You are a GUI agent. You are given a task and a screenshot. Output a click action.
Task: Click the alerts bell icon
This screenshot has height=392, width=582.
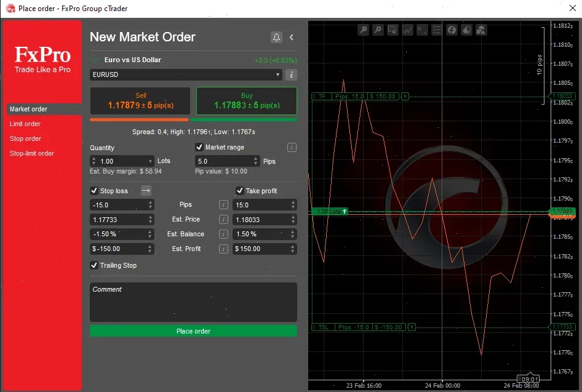click(276, 37)
